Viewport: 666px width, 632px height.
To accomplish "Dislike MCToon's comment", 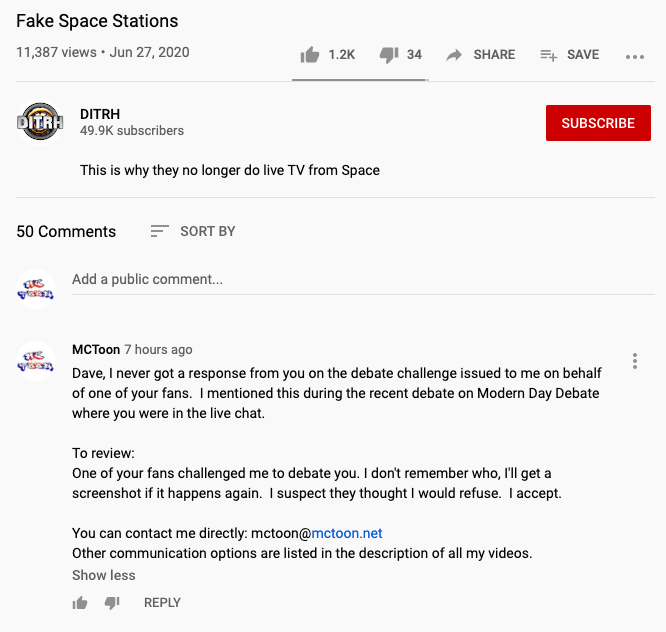I will [112, 603].
